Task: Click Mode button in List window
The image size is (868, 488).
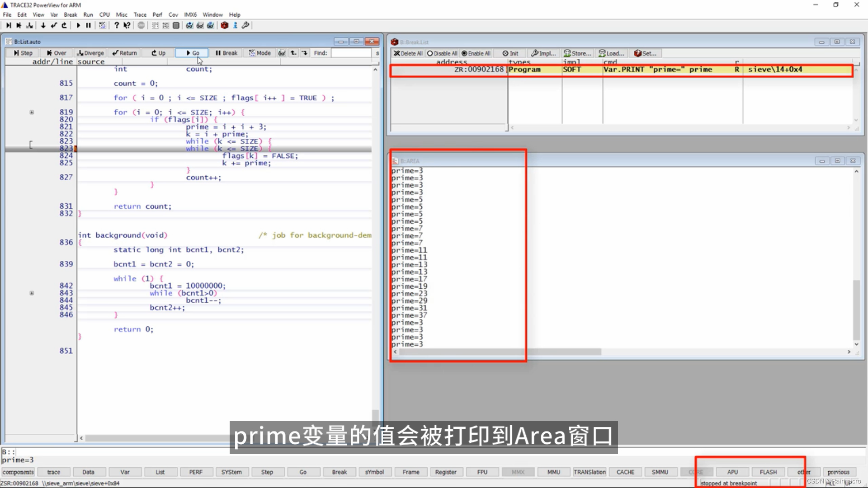Action: [260, 53]
